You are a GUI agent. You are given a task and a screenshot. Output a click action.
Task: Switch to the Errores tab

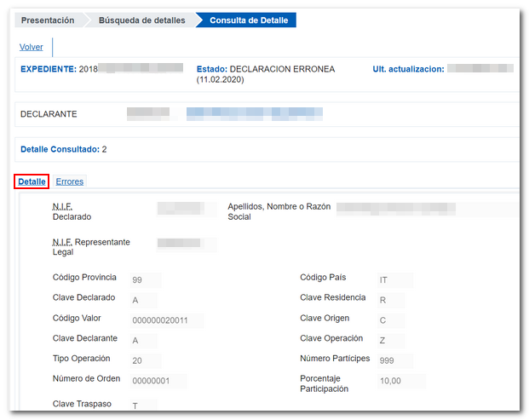coord(70,181)
